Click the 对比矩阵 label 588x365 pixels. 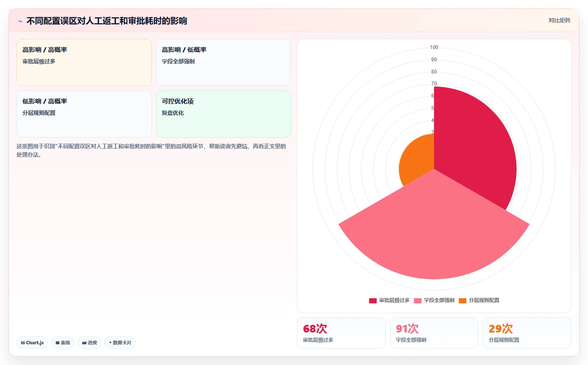point(559,20)
